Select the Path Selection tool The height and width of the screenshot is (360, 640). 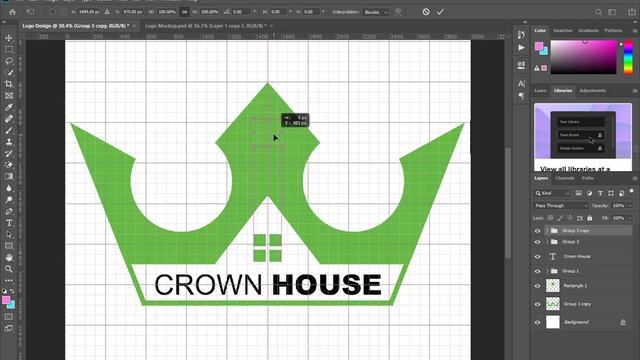point(9,235)
